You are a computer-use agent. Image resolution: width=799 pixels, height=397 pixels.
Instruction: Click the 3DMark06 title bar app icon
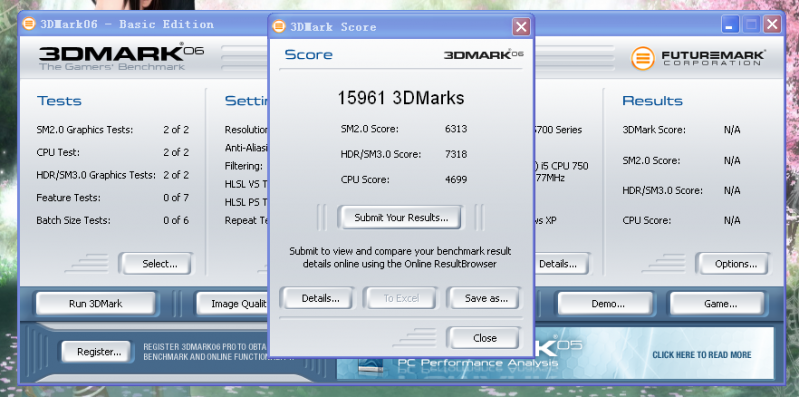[29, 24]
